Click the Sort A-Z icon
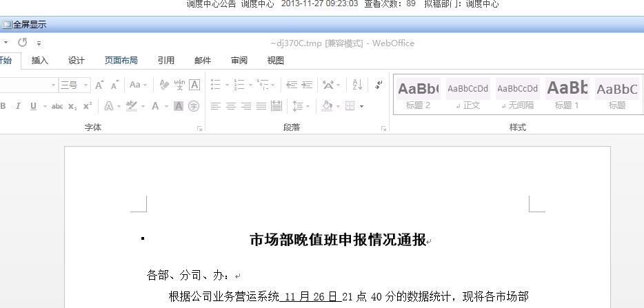 point(357,85)
